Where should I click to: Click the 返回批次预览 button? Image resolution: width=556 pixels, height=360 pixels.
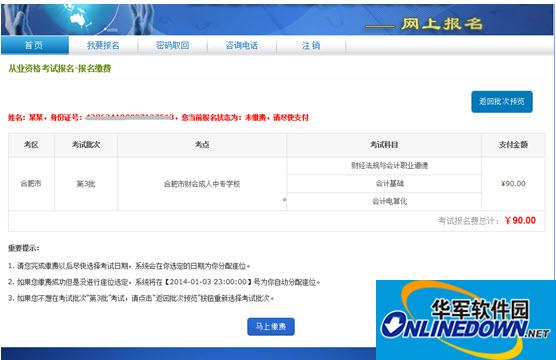tap(502, 101)
